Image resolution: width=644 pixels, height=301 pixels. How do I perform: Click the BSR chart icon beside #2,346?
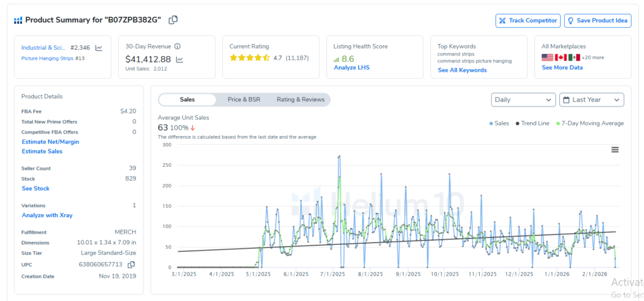(99, 47)
